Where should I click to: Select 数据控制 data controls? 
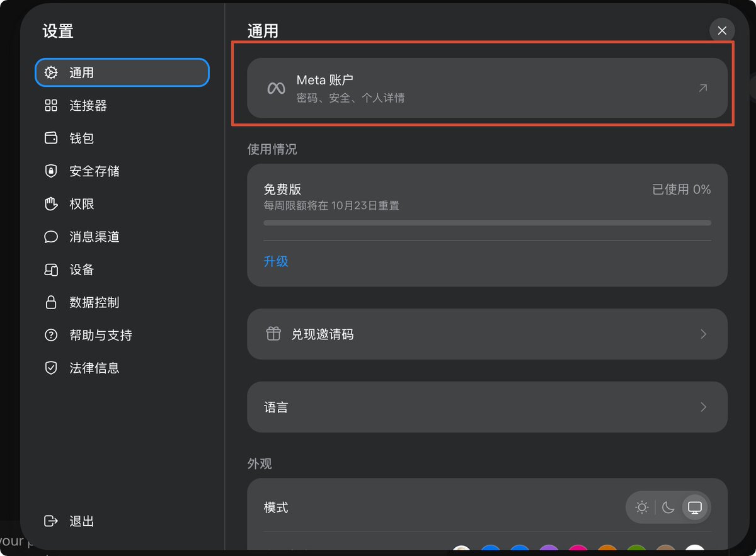pos(122,302)
